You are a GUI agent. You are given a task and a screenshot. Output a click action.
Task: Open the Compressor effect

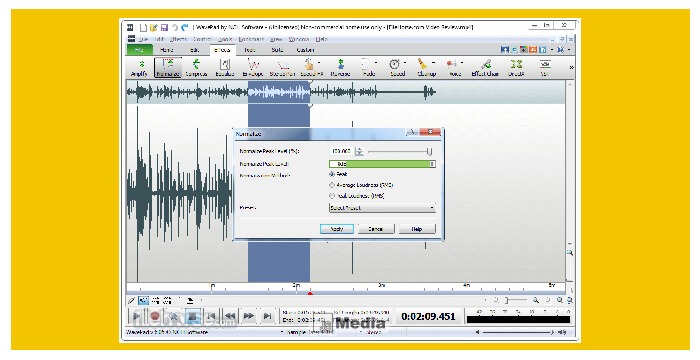tap(196, 67)
